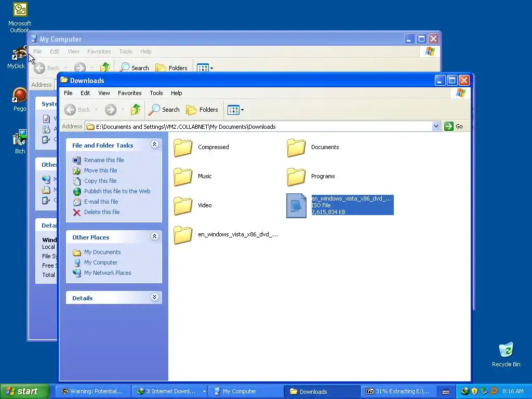Open the Compressed folder
This screenshot has height=399, width=532.
[x=202, y=147]
